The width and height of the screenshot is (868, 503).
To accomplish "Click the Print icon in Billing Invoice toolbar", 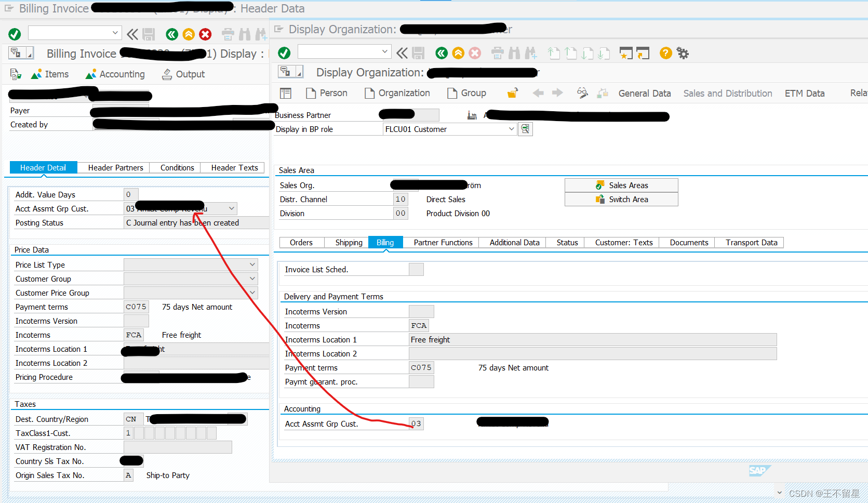I will pyautogui.click(x=228, y=34).
